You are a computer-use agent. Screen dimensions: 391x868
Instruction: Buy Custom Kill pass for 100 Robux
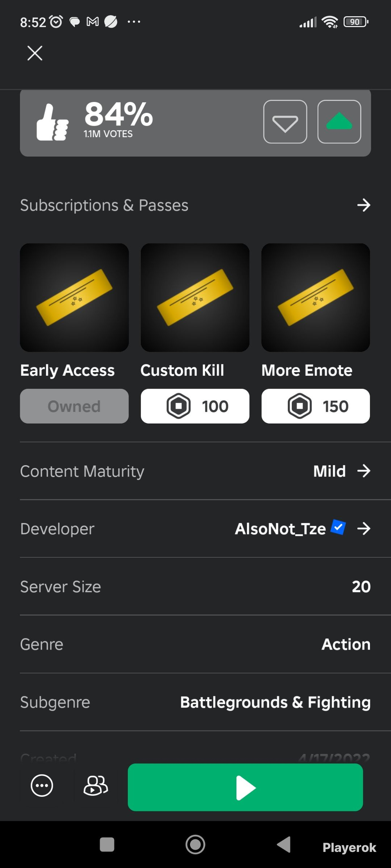coord(195,406)
